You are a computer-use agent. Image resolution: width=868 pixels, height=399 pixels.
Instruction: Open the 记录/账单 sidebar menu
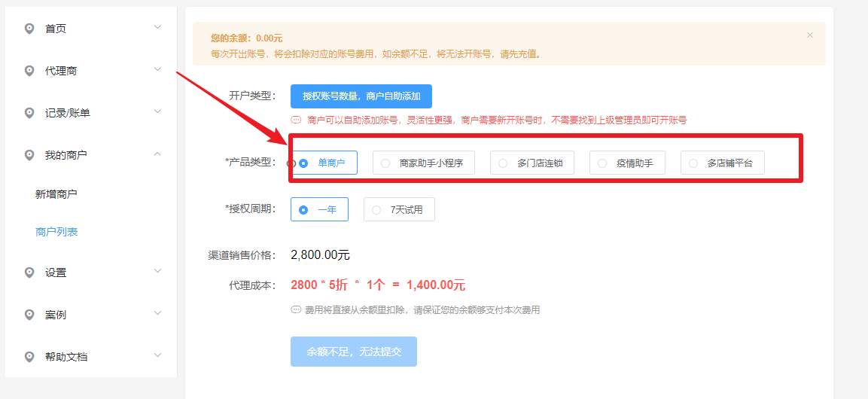(91, 113)
